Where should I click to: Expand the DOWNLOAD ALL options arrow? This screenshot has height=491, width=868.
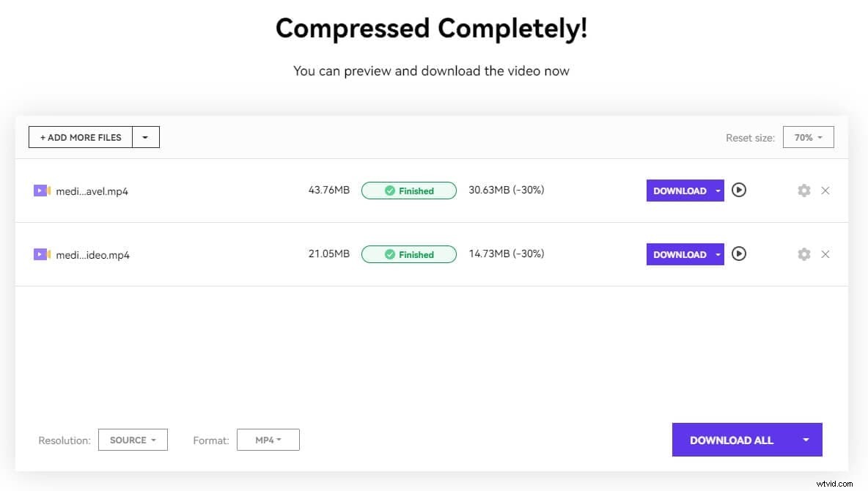pyautogui.click(x=807, y=440)
